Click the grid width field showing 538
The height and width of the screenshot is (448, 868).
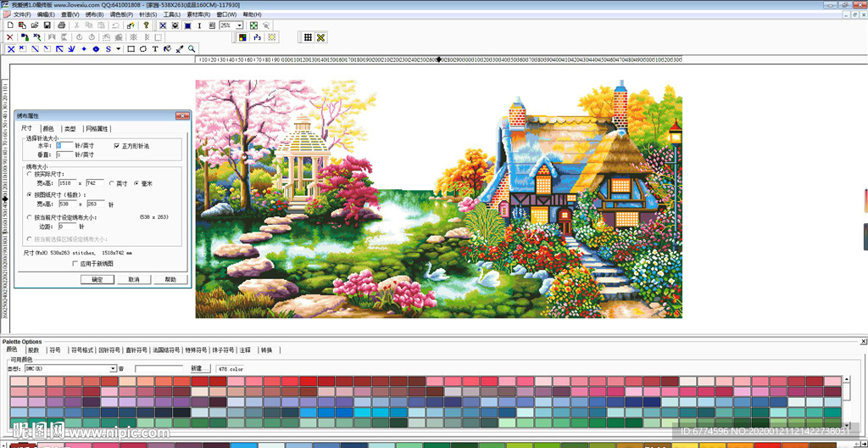click(68, 204)
